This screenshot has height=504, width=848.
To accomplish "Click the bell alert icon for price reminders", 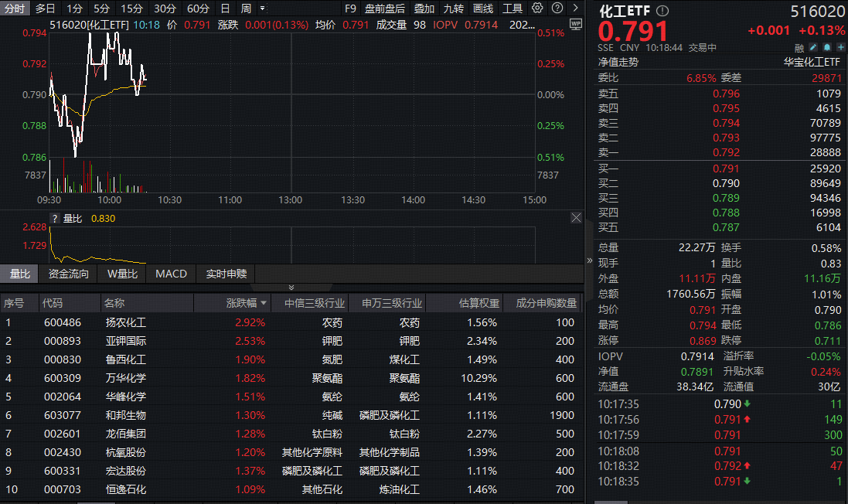I will (826, 48).
